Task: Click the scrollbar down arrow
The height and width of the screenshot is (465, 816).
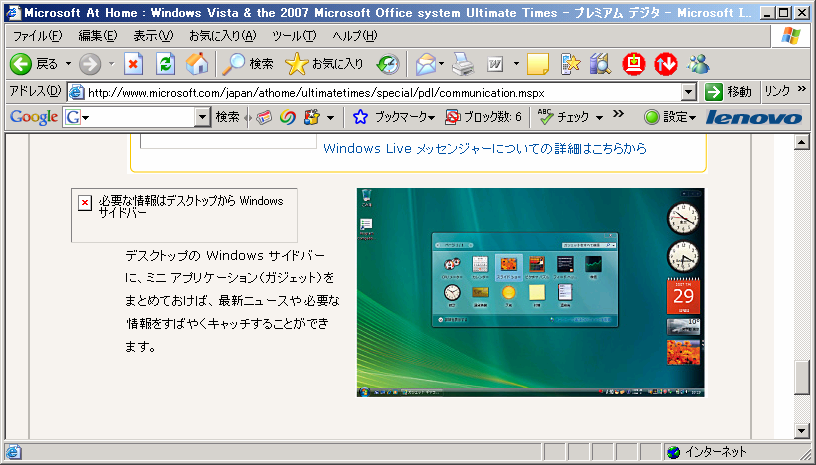Action: 801,430
